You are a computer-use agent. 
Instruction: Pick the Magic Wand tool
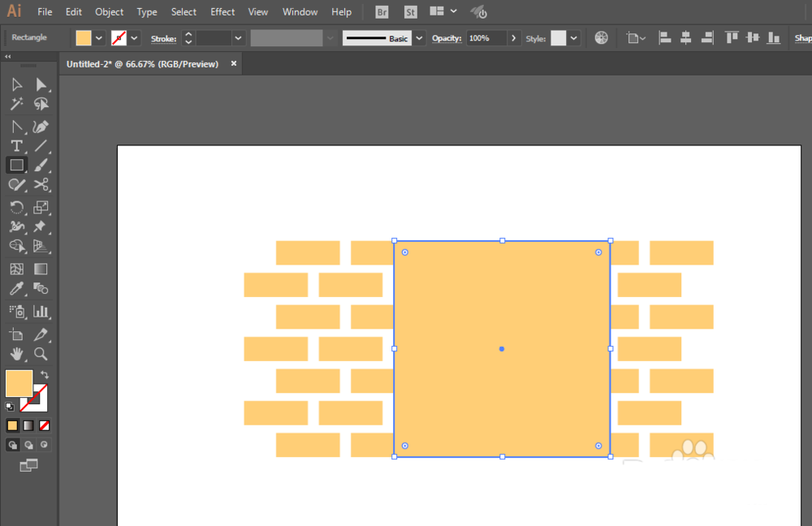click(x=16, y=104)
